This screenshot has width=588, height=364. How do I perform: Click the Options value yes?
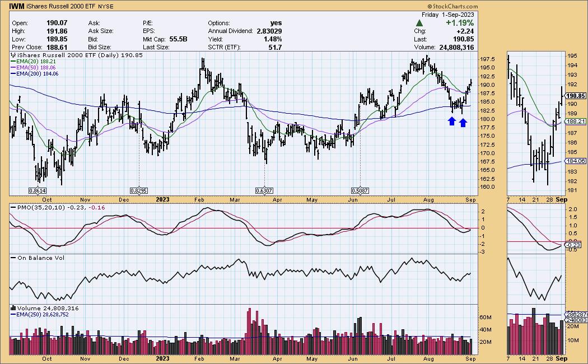[276, 23]
